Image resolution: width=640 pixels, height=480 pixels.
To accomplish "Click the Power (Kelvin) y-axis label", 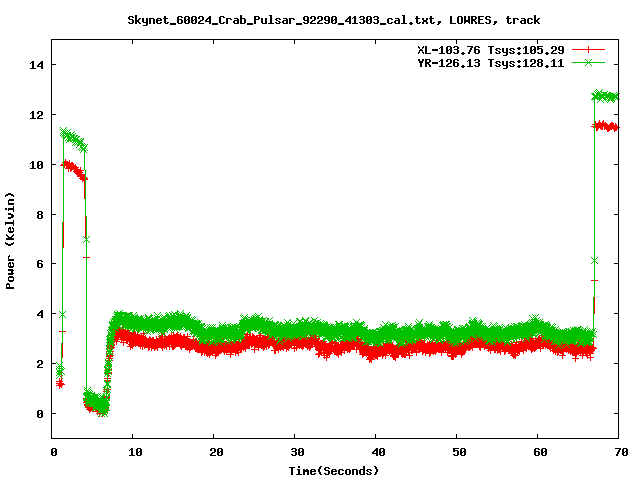I will point(10,241).
